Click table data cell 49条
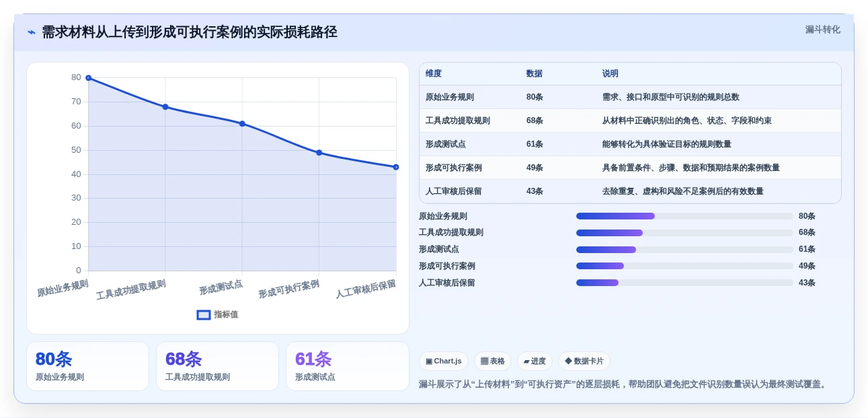Screen dimensions: 868x418 click(535, 168)
